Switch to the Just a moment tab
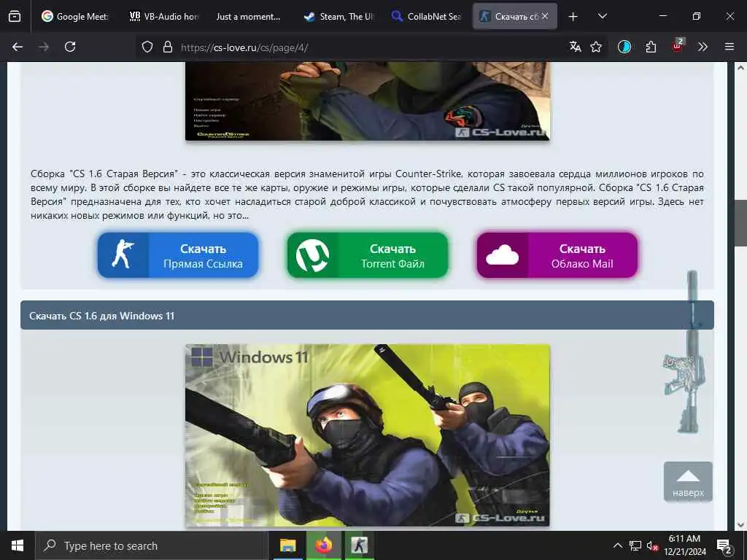 pos(249,16)
